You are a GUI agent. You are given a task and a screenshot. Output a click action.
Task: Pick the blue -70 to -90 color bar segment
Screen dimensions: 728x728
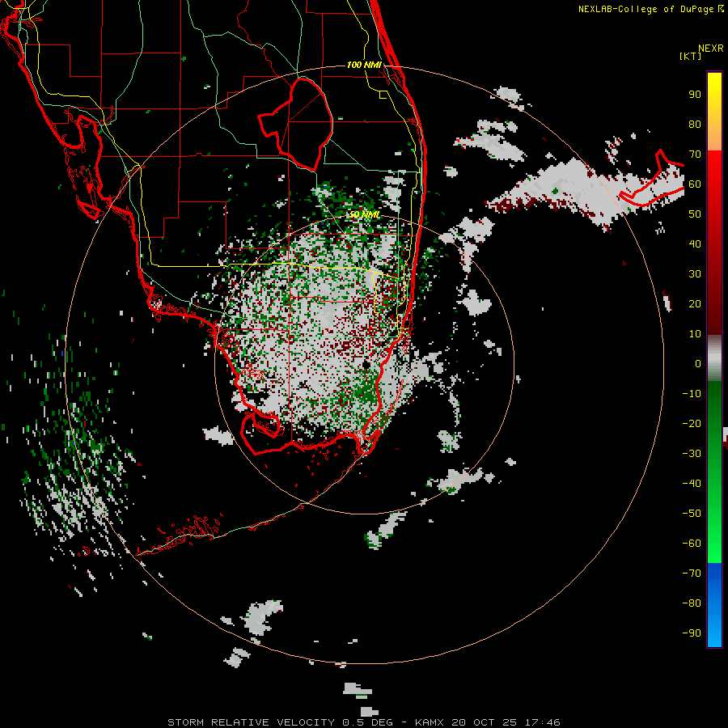[x=714, y=605]
